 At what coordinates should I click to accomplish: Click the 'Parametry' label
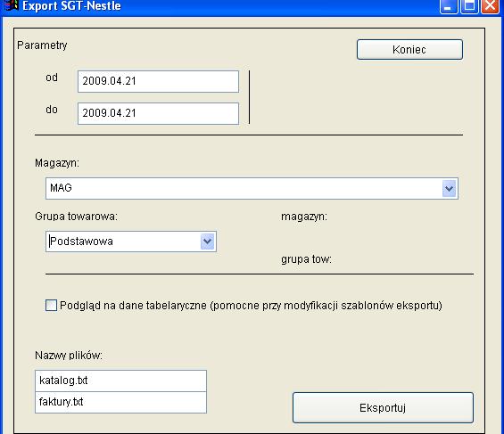coord(42,45)
